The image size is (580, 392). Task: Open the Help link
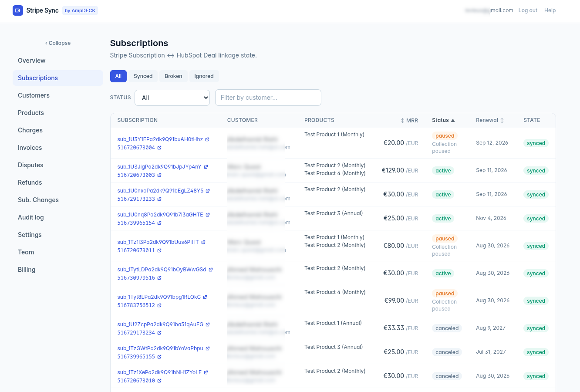pyautogui.click(x=550, y=10)
